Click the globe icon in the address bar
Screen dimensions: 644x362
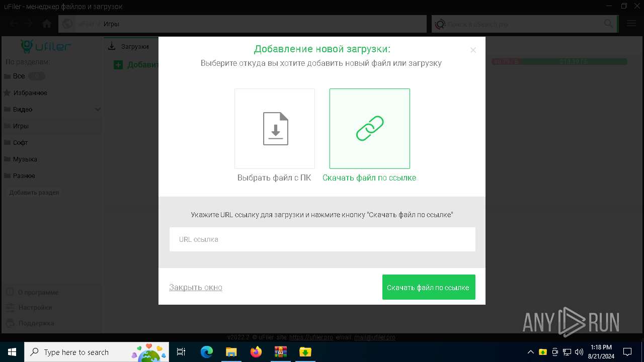[x=68, y=24]
